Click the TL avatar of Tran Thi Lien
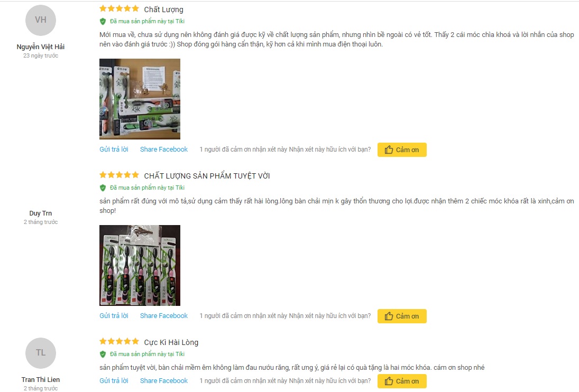Screen dimensions: 579x392 pos(41,353)
